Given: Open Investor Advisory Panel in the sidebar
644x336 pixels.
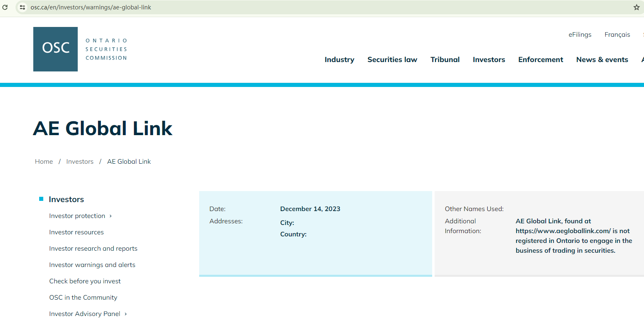Looking at the screenshot, I should (x=85, y=314).
